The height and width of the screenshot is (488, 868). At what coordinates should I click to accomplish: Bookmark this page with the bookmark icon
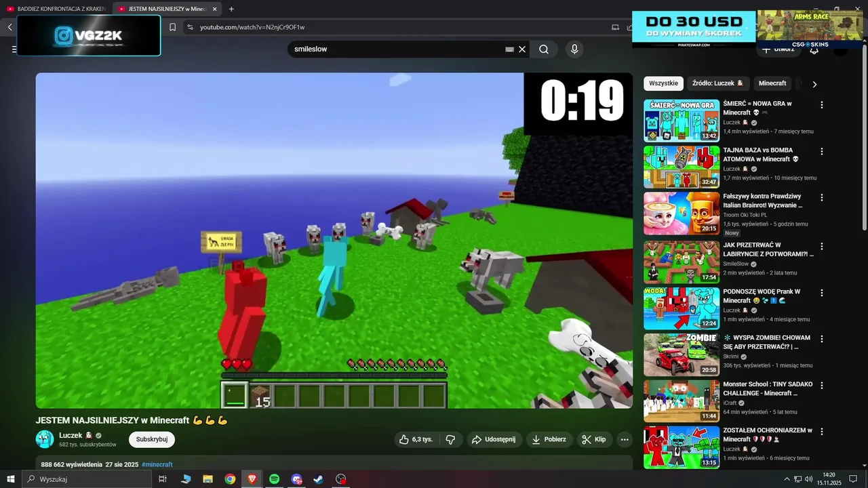(x=172, y=27)
